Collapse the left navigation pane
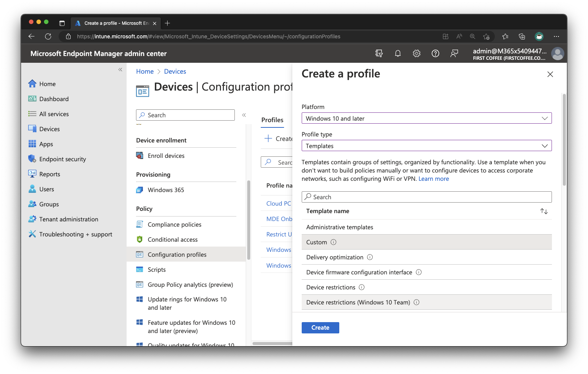Viewport: 588px width, 374px height. click(120, 70)
